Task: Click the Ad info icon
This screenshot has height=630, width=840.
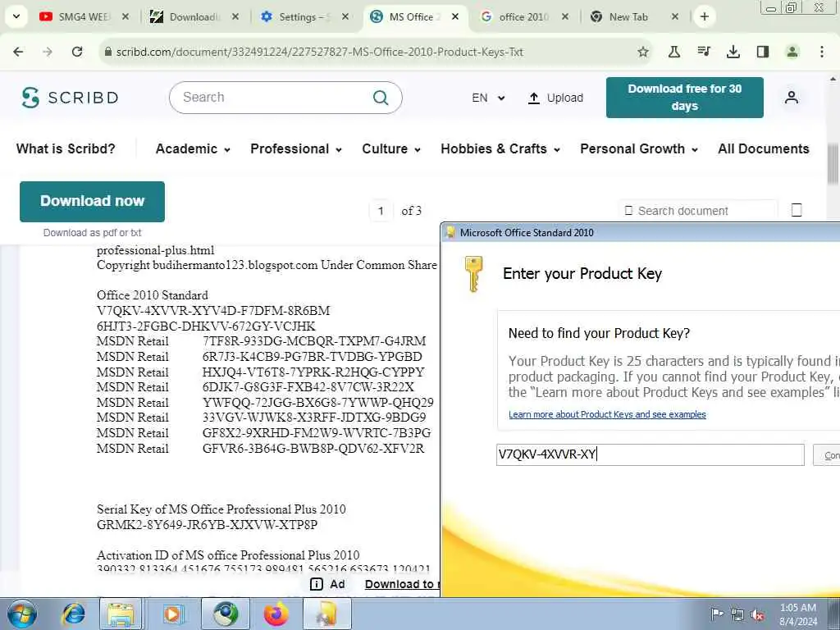Action: click(x=317, y=584)
